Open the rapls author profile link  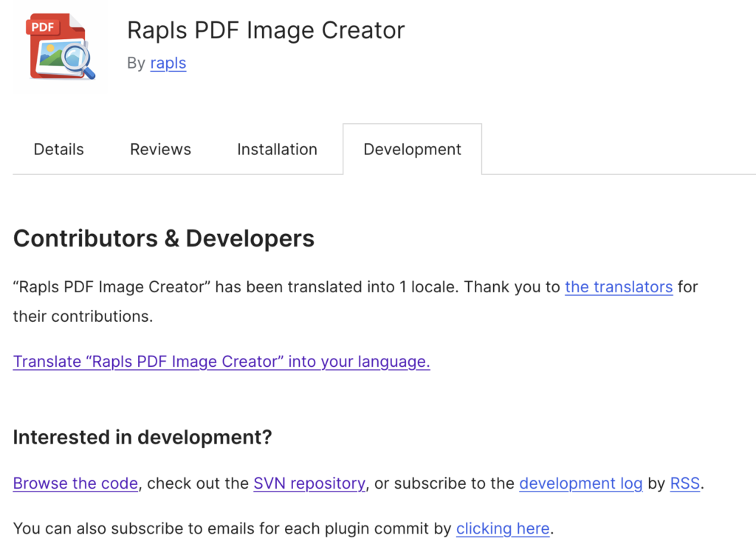[x=168, y=63]
